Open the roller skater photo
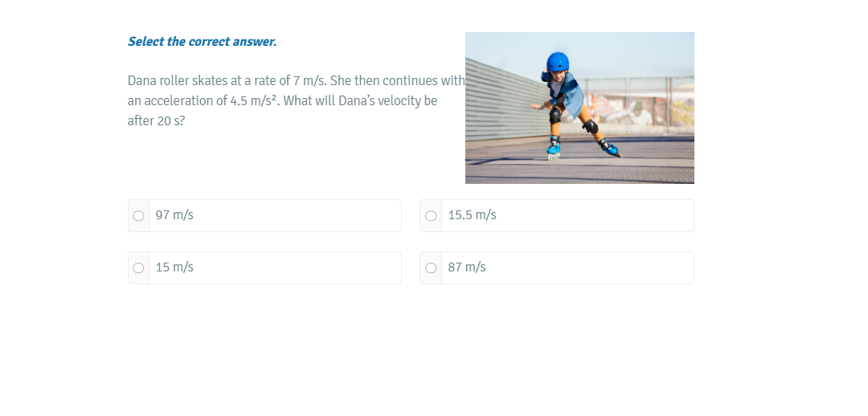The height and width of the screenshot is (416, 868). click(x=579, y=108)
